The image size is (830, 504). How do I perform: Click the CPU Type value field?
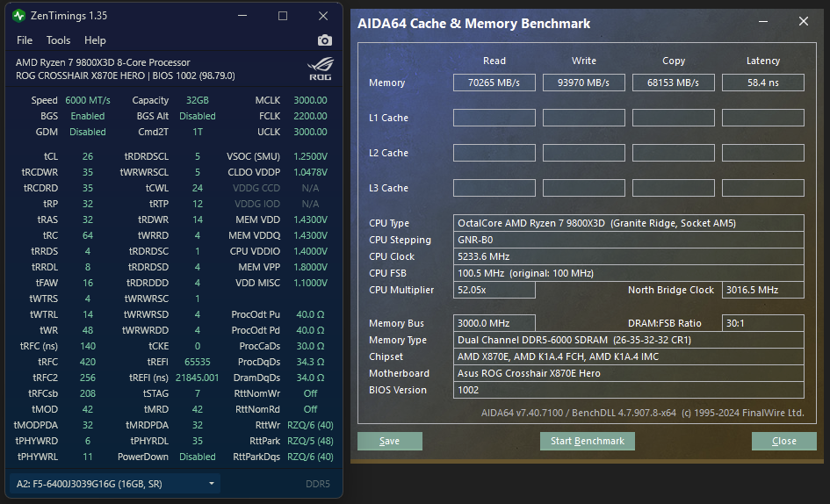click(628, 223)
